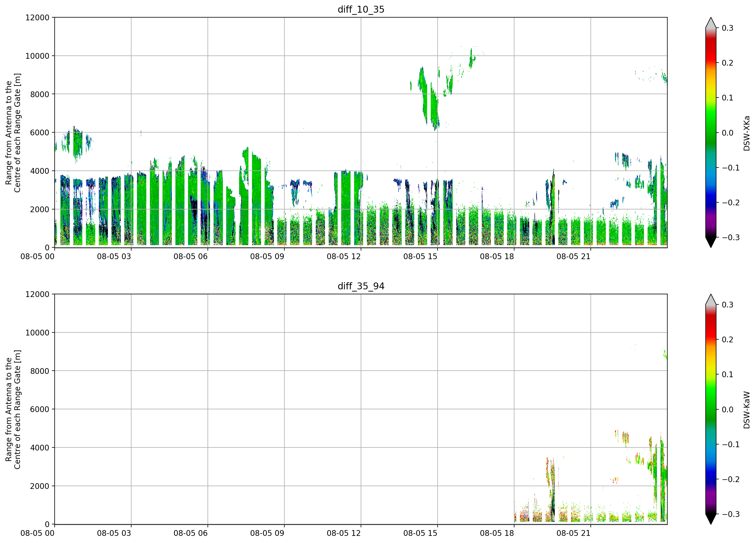Click the 10000 y-tick in diff_35_94
This screenshot has width=756, height=543.
click(x=37, y=332)
